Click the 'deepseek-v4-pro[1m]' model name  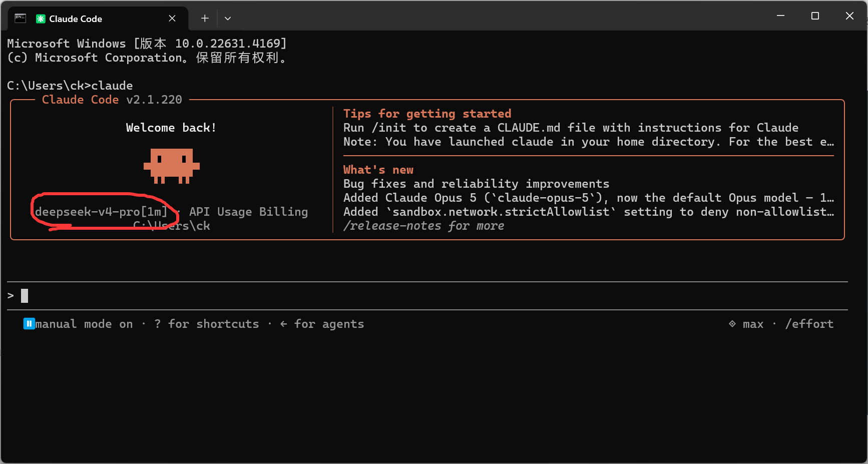coord(101,212)
